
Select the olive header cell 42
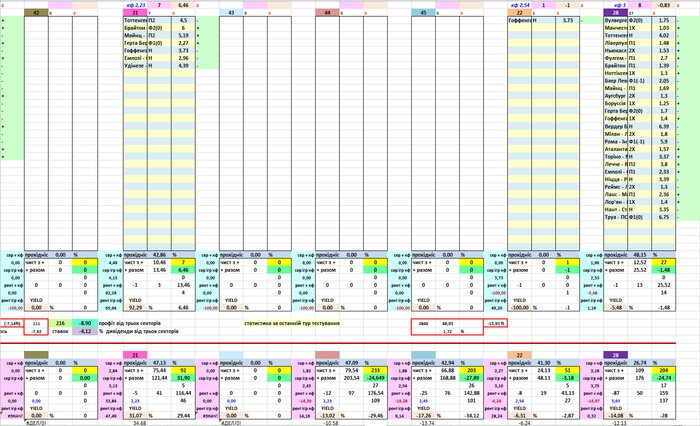36,13
